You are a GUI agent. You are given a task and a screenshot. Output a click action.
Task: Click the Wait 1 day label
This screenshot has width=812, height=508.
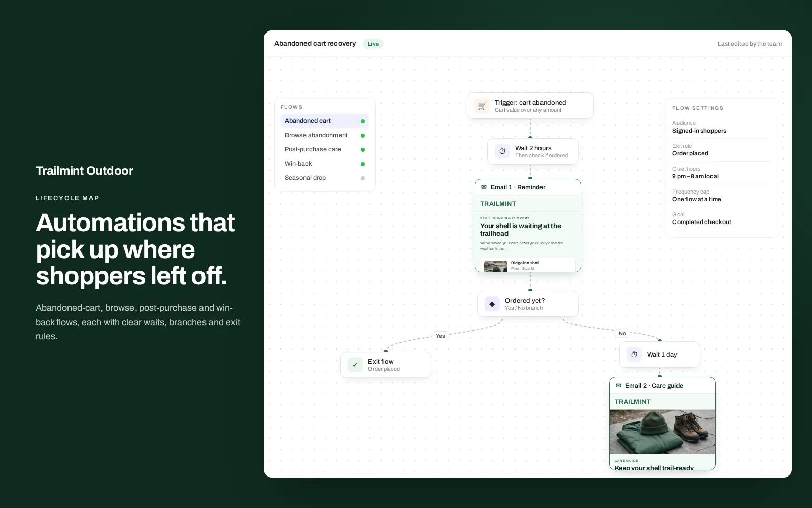click(662, 355)
